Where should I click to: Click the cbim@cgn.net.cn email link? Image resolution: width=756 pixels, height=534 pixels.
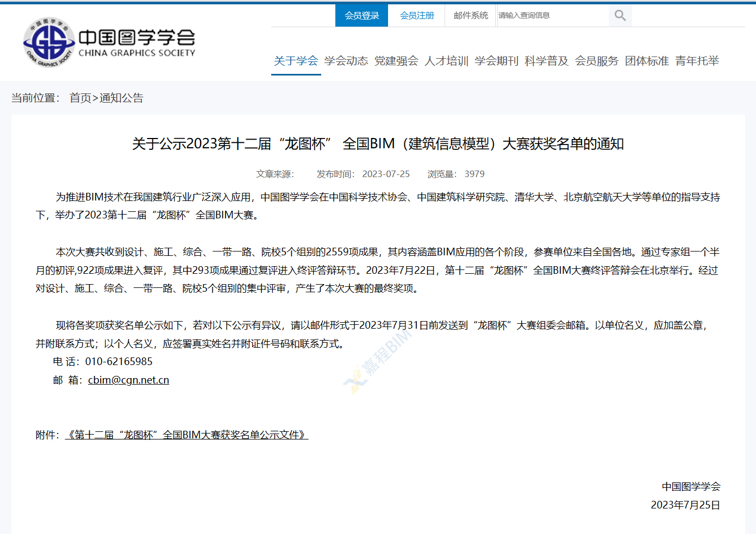(128, 380)
